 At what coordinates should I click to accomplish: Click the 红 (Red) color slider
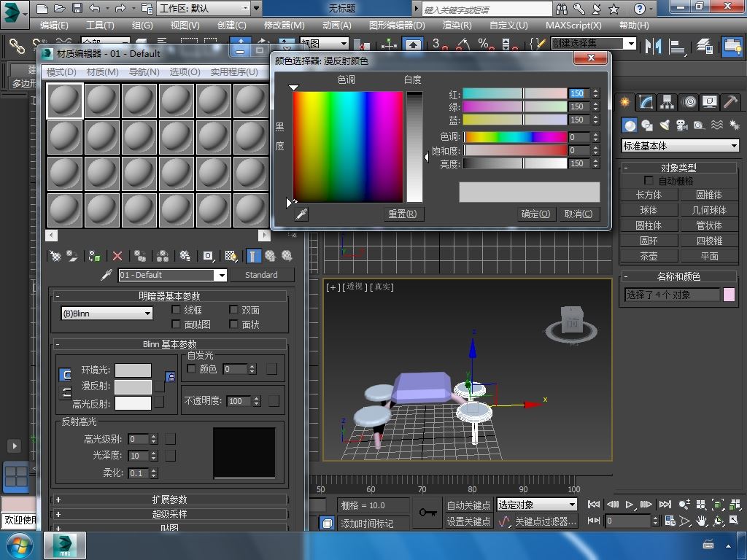[515, 93]
